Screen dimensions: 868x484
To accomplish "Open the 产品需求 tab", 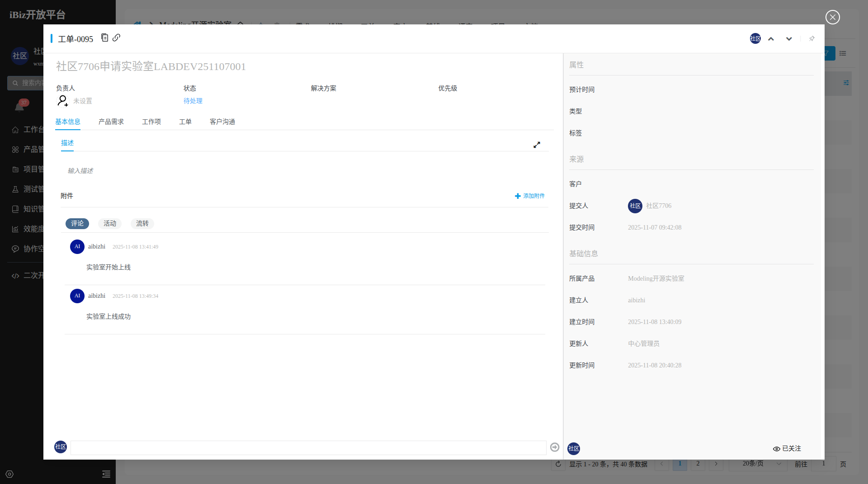I will tap(111, 122).
